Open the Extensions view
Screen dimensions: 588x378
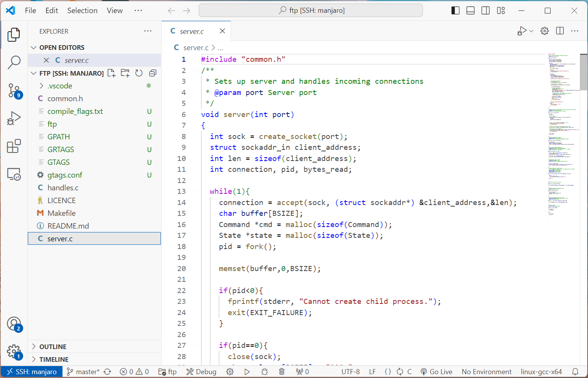coord(14,146)
